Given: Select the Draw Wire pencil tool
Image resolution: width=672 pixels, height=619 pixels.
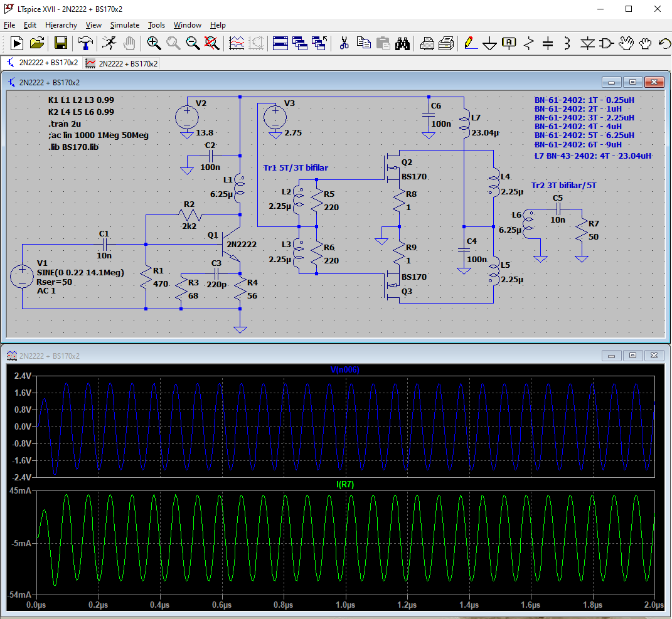Looking at the screenshot, I should click(469, 43).
